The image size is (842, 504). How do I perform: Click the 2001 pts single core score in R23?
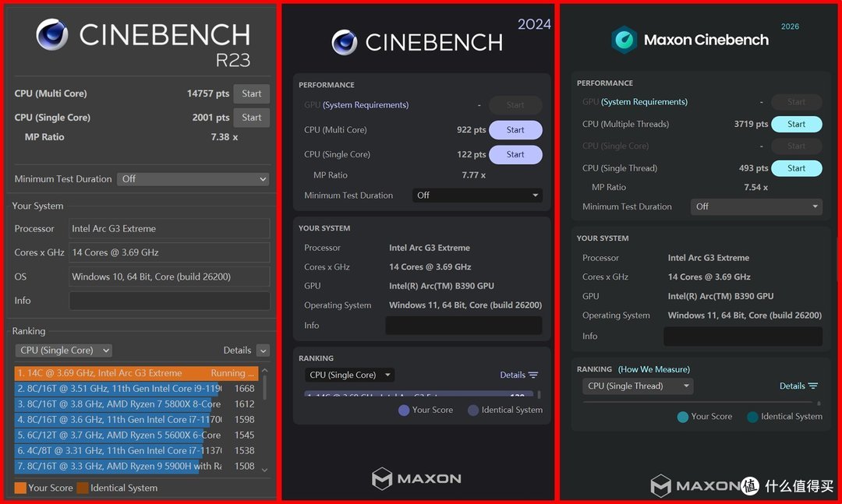click(211, 117)
